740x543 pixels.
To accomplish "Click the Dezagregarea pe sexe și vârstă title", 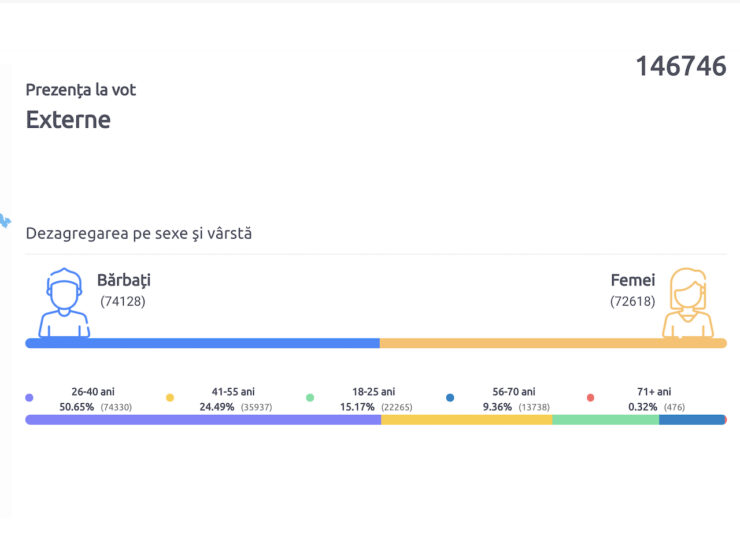I will [x=139, y=234].
